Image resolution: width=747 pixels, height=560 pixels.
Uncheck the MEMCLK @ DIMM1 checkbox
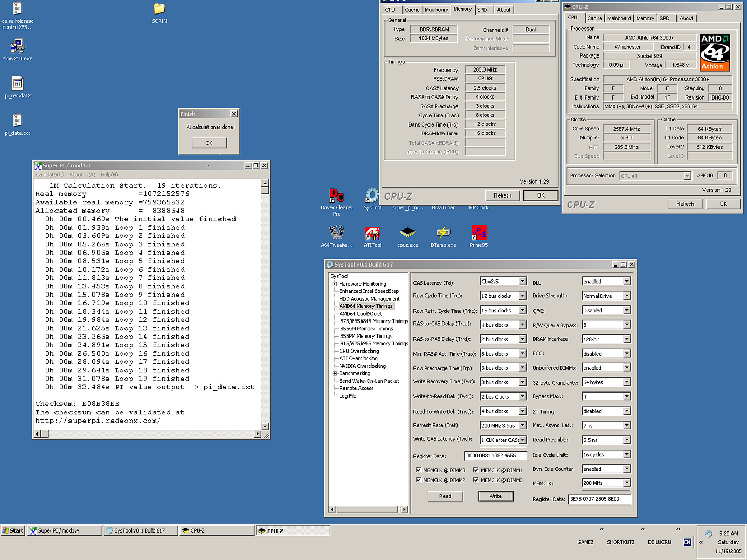point(476,470)
